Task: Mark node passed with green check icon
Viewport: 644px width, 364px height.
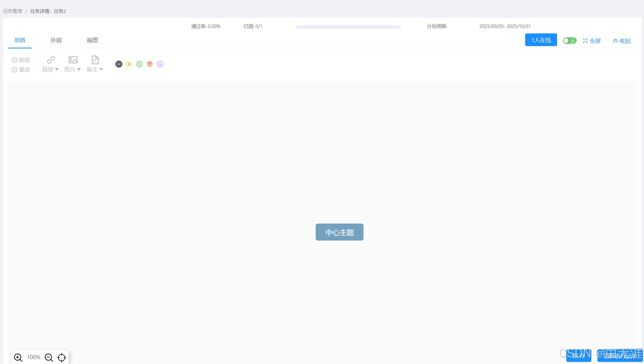Action: [139, 64]
